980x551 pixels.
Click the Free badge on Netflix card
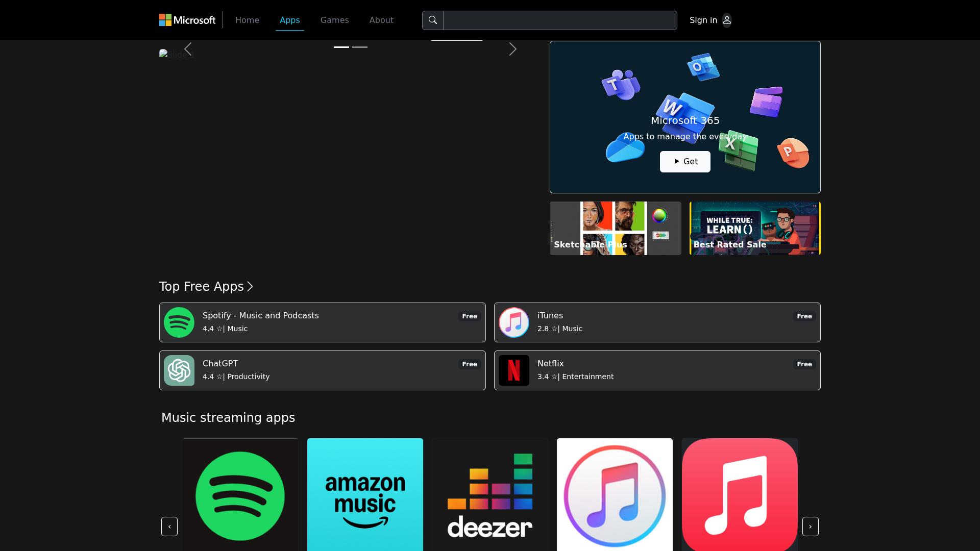pos(804,364)
